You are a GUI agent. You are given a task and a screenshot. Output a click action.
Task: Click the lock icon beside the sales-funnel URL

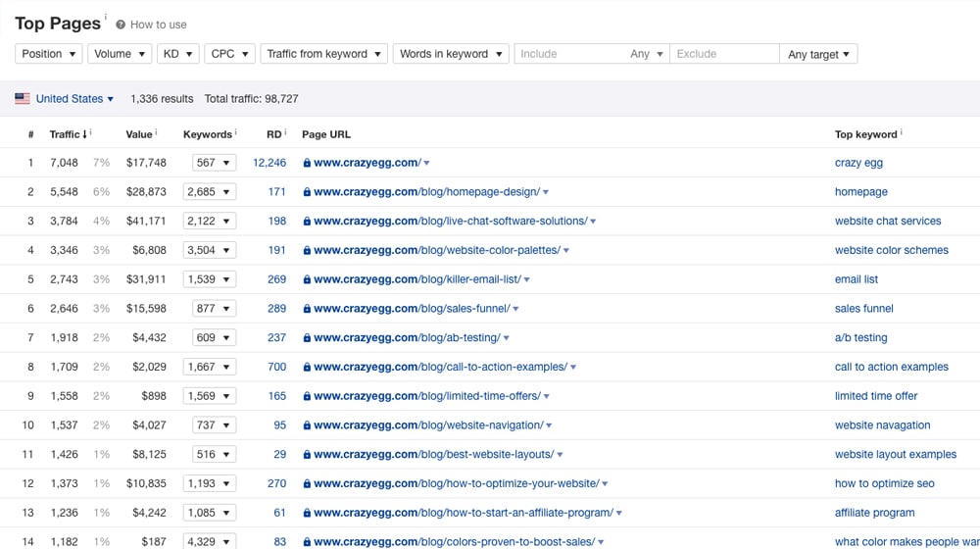(307, 308)
